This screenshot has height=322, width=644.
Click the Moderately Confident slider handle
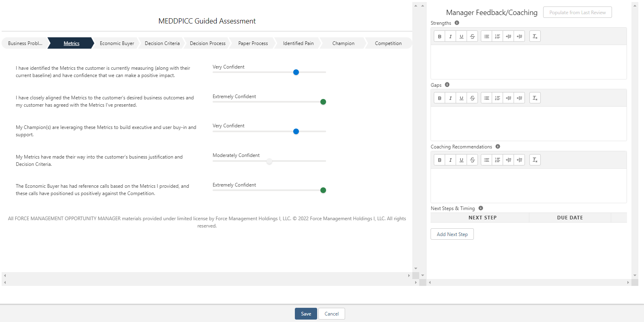pos(269,161)
